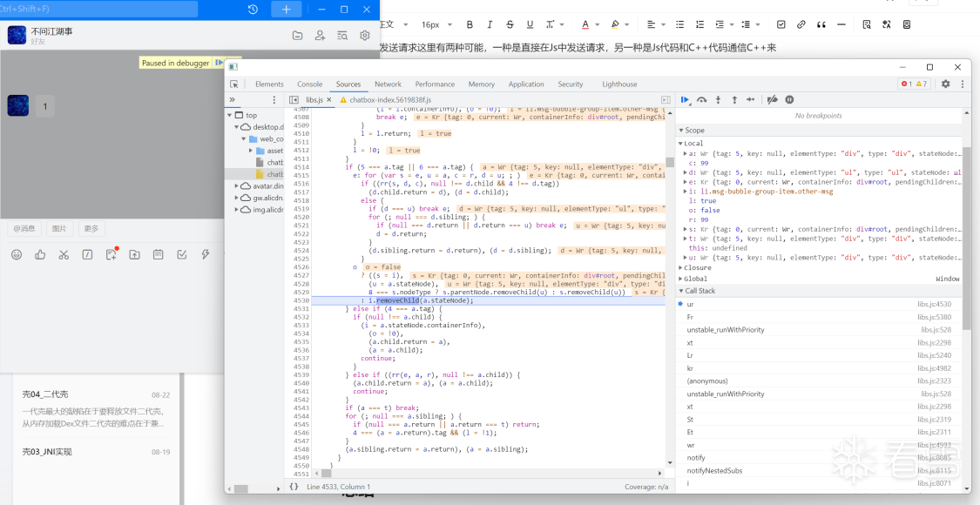Open the Console tab

(x=309, y=84)
